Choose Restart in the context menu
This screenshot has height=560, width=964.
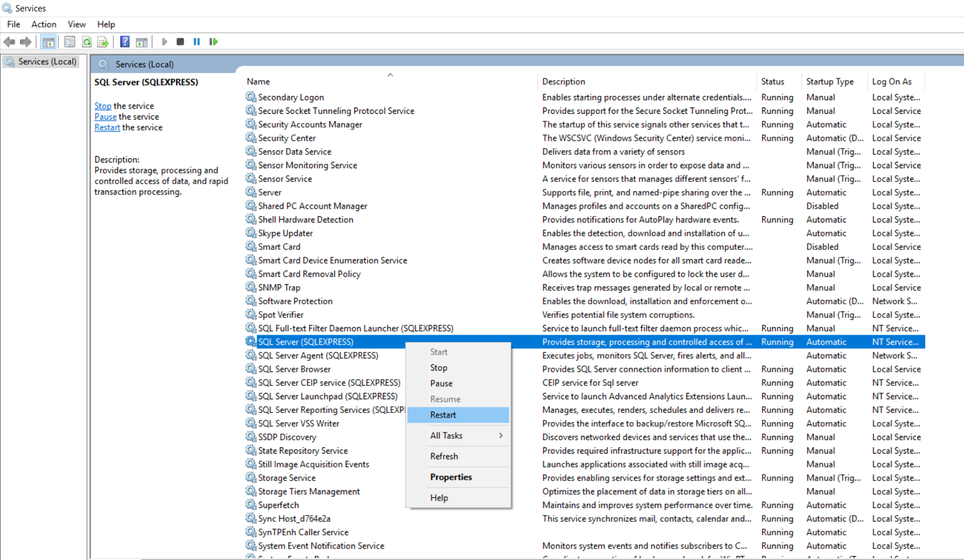[x=458, y=415]
